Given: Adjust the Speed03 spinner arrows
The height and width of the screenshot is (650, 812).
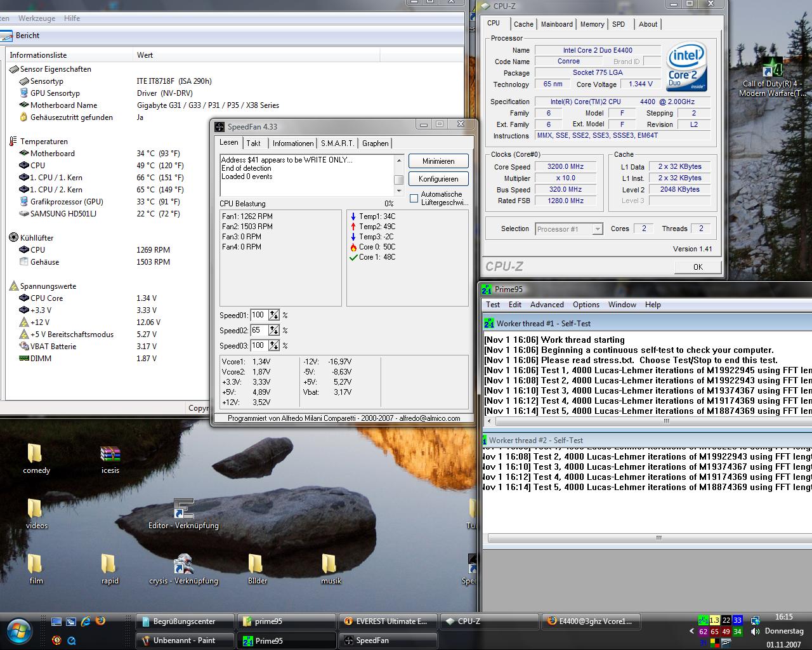Looking at the screenshot, I should pyautogui.click(x=274, y=345).
